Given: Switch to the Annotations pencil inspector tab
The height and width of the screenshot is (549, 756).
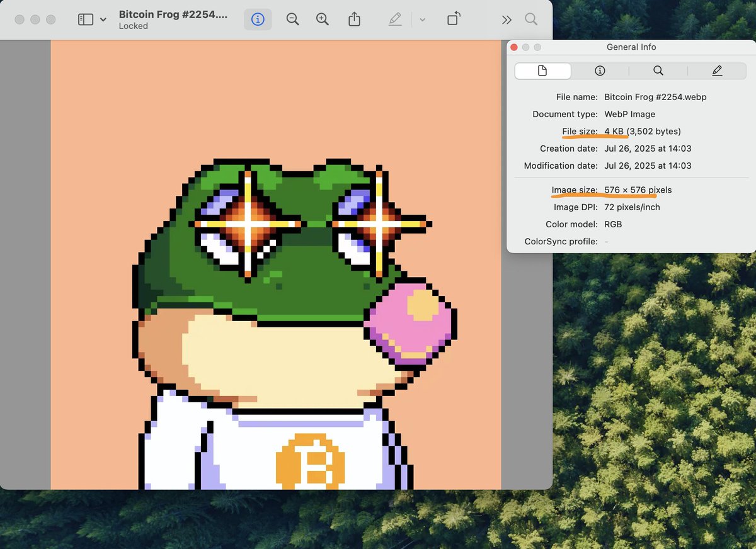Looking at the screenshot, I should (717, 71).
